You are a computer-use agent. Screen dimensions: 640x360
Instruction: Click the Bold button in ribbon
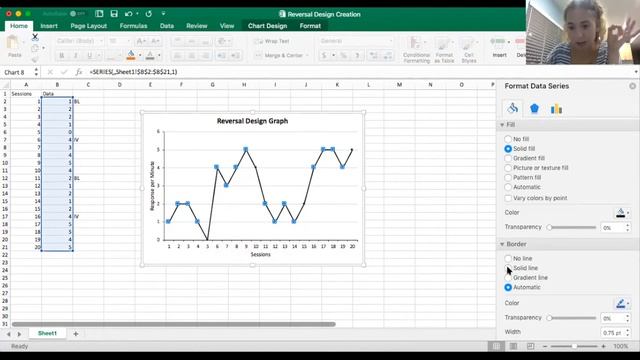62,56
